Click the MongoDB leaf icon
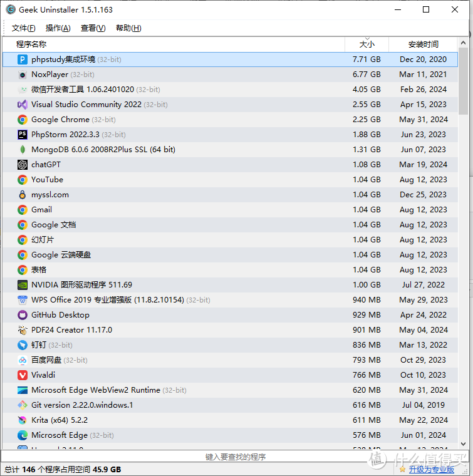Image resolution: width=473 pixels, height=476 pixels. tap(22, 150)
